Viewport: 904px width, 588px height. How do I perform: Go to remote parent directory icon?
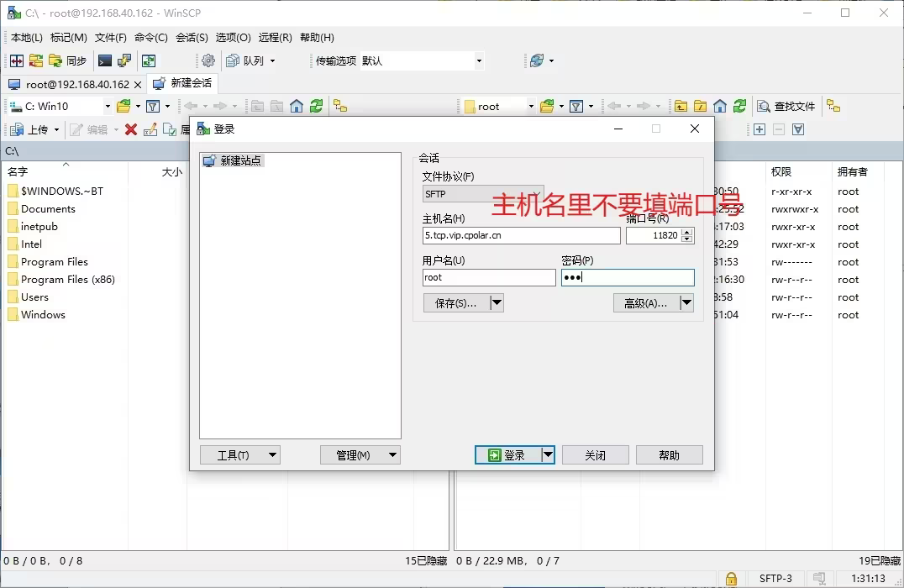tap(681, 106)
